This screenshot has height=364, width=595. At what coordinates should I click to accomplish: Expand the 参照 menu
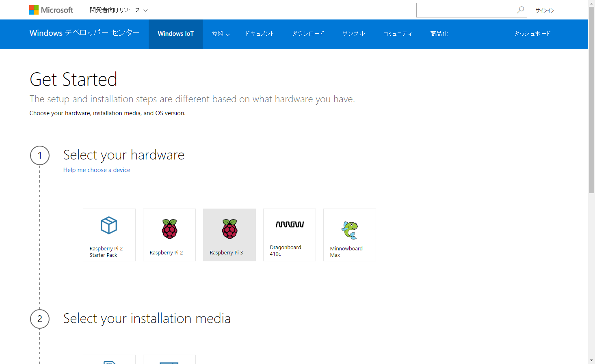(x=221, y=34)
